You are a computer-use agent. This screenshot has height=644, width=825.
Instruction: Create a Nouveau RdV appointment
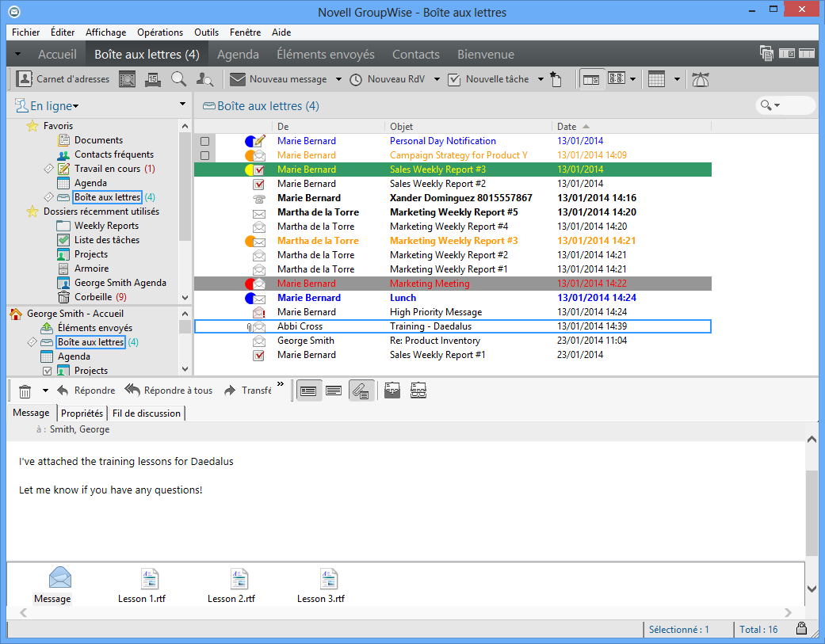click(x=388, y=79)
